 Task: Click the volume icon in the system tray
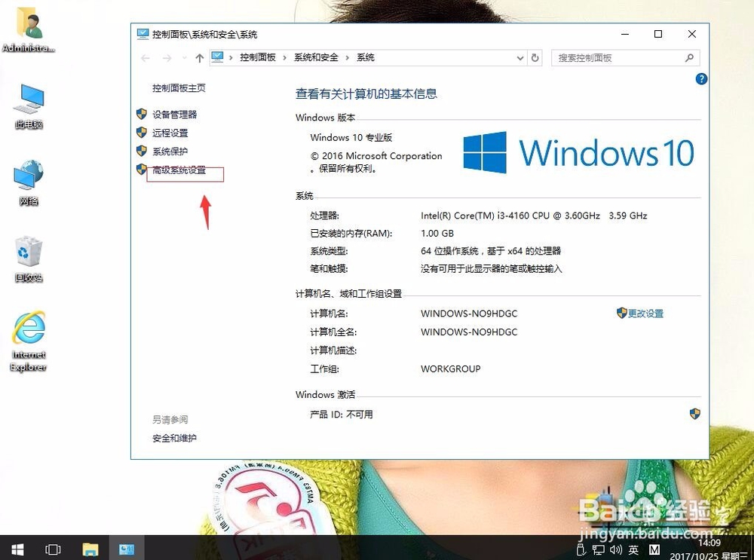[616, 549]
